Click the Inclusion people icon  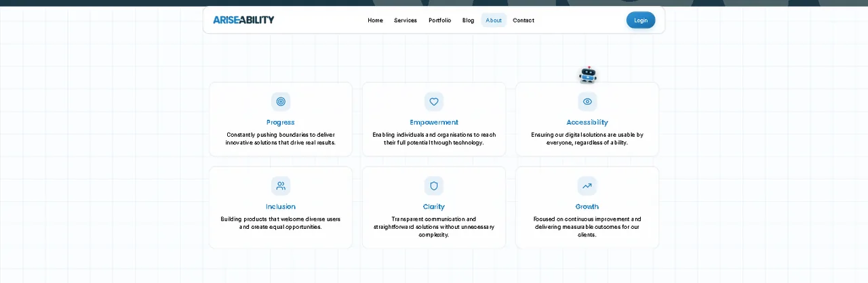coord(281,186)
